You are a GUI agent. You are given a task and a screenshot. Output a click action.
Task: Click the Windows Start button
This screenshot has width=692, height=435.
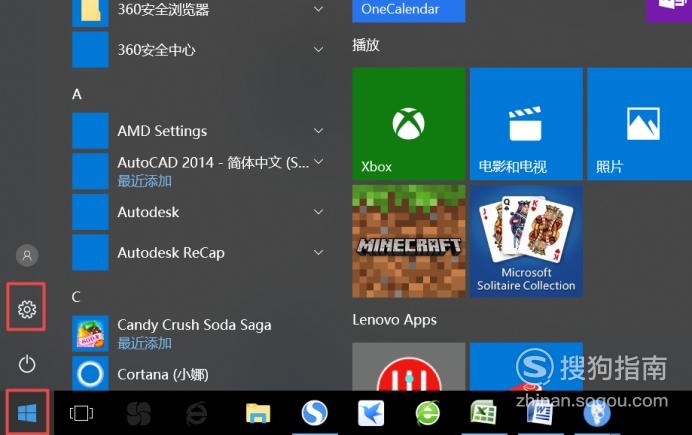click(x=27, y=413)
